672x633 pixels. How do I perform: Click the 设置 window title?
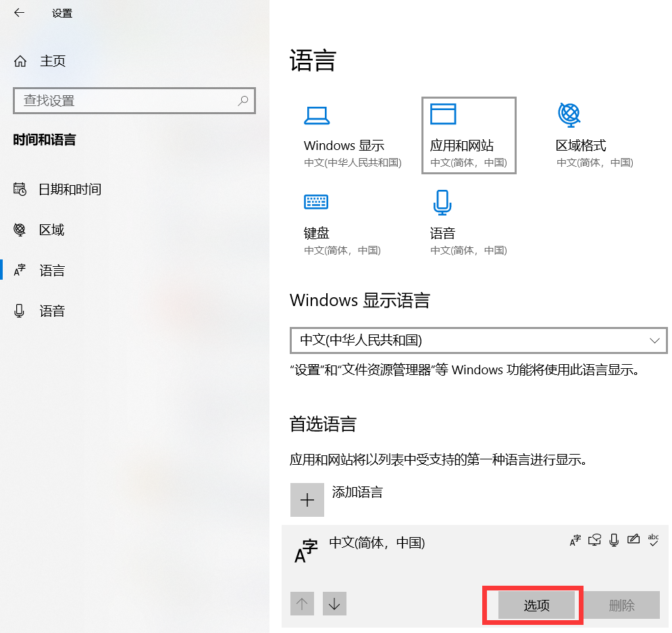pos(62,14)
